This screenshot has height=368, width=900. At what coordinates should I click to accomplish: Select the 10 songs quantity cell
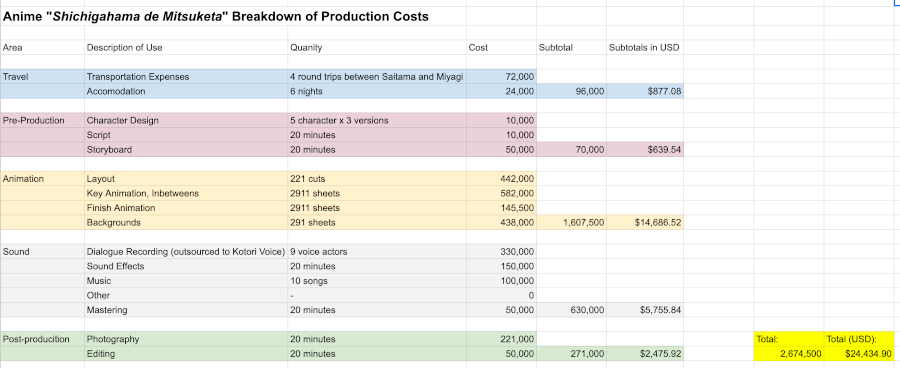377,281
